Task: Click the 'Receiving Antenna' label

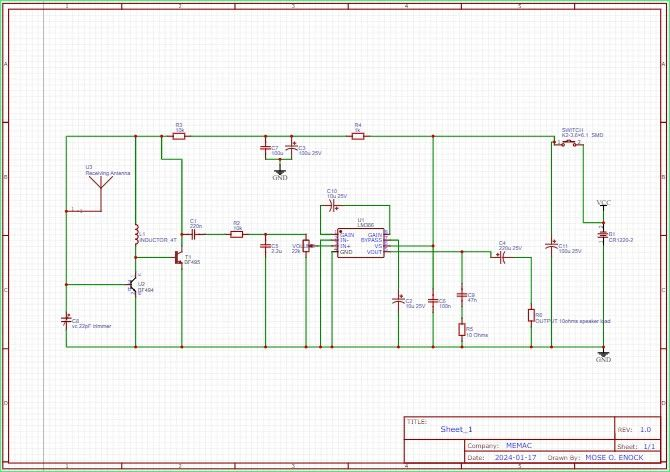Action: (x=108, y=173)
